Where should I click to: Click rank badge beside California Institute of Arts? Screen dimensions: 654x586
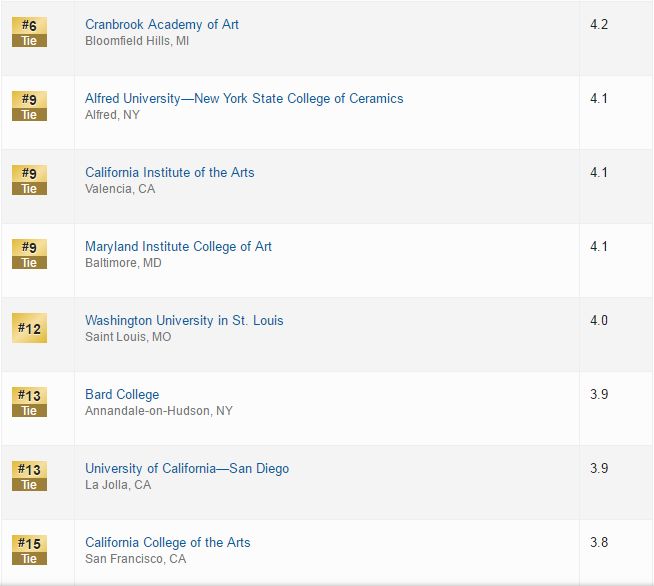click(29, 180)
